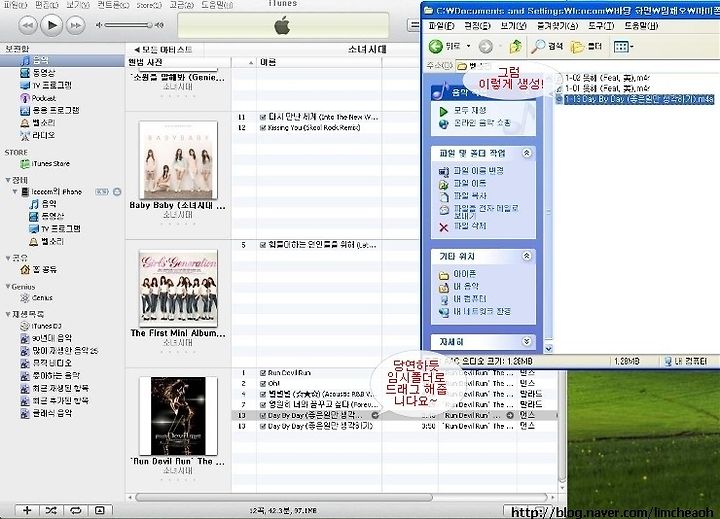Screen dimensions: 720x519
Task: Open the iTunes Store menu
Action: pyautogui.click(x=149, y=5)
